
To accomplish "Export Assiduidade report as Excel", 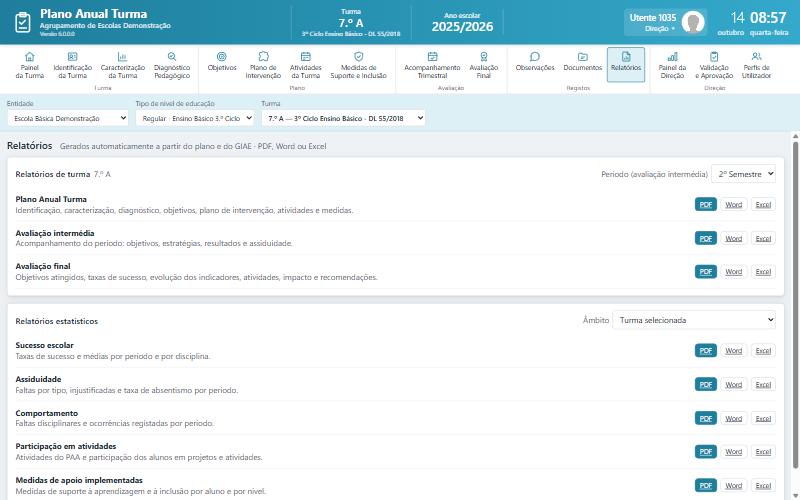I will (x=763, y=384).
